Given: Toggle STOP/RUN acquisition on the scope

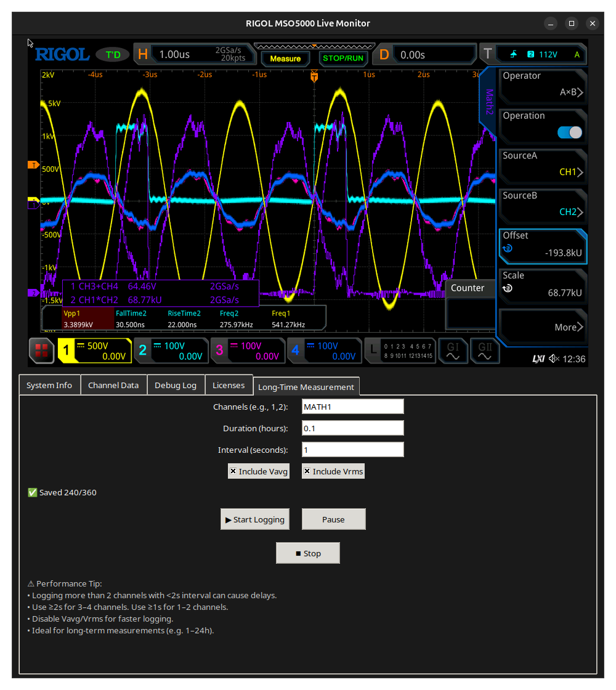Looking at the screenshot, I should point(343,59).
